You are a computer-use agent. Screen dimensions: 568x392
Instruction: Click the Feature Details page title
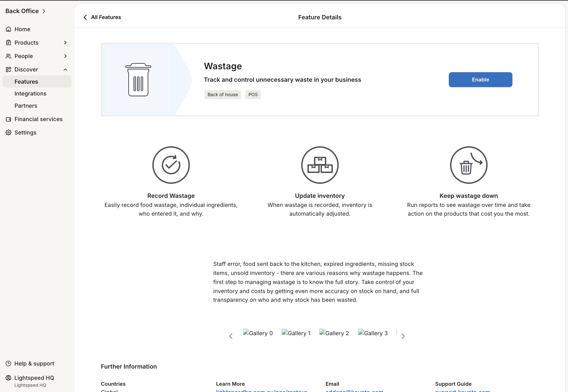tap(320, 17)
